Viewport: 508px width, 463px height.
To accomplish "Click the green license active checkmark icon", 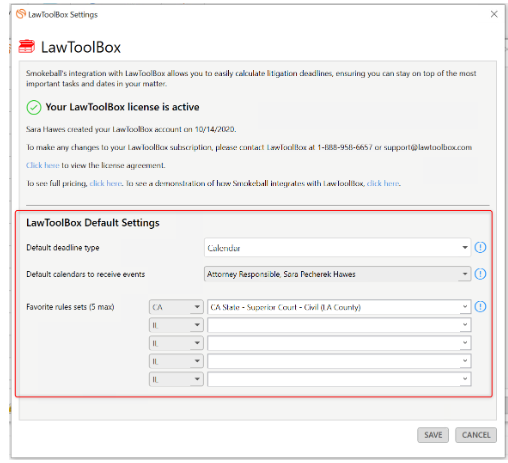I will click(34, 107).
